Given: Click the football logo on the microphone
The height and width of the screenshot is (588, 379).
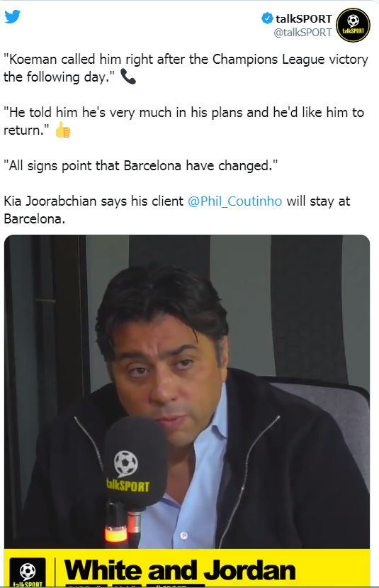Looking at the screenshot, I should (x=126, y=463).
